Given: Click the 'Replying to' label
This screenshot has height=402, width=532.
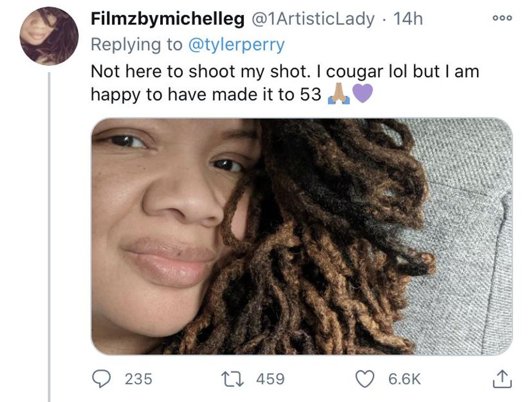Looking at the screenshot, I should click(136, 44).
